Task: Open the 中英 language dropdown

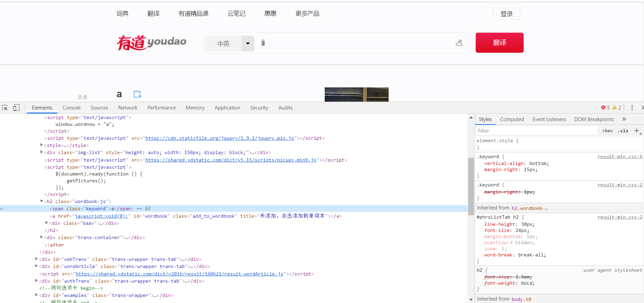Action: [248, 44]
